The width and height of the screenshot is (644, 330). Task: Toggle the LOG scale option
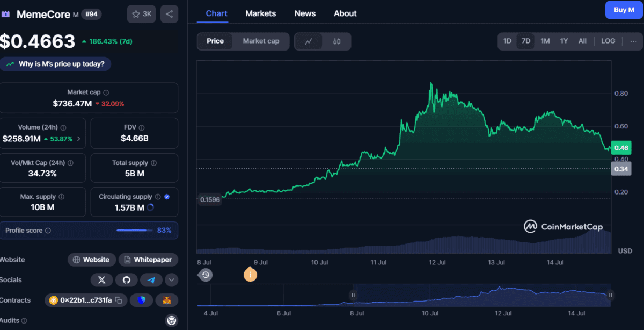(x=608, y=41)
